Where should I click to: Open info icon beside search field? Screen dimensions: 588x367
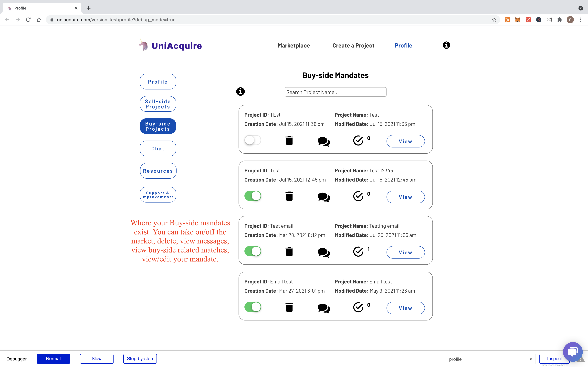[240, 92]
